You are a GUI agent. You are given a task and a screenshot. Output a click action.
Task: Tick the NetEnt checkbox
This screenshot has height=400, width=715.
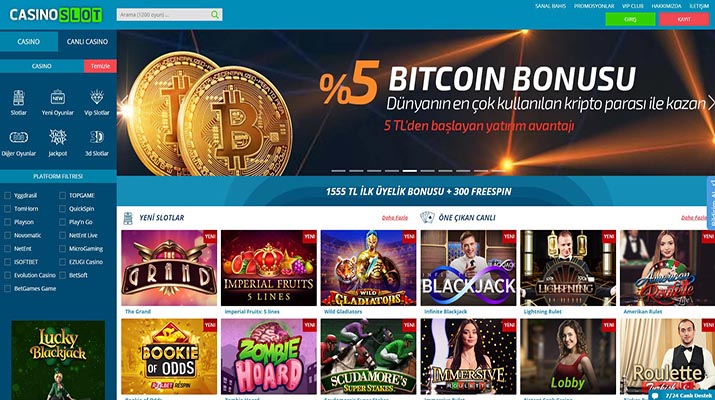[7, 249]
